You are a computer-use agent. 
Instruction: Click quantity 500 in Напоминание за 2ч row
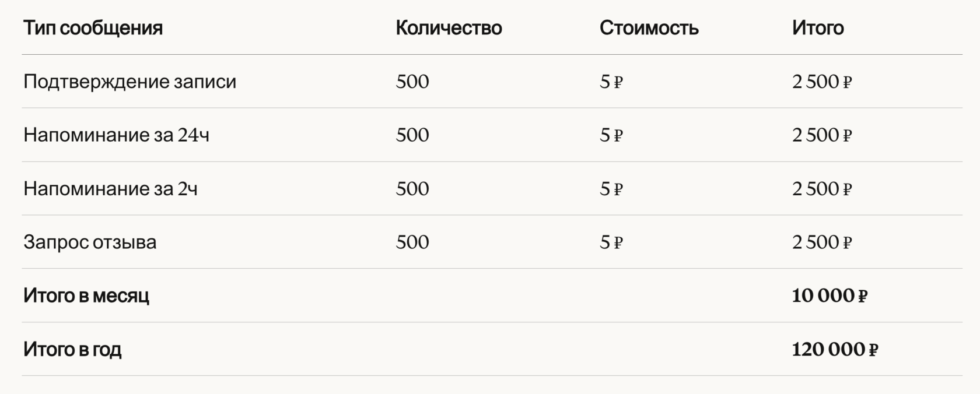(412, 189)
